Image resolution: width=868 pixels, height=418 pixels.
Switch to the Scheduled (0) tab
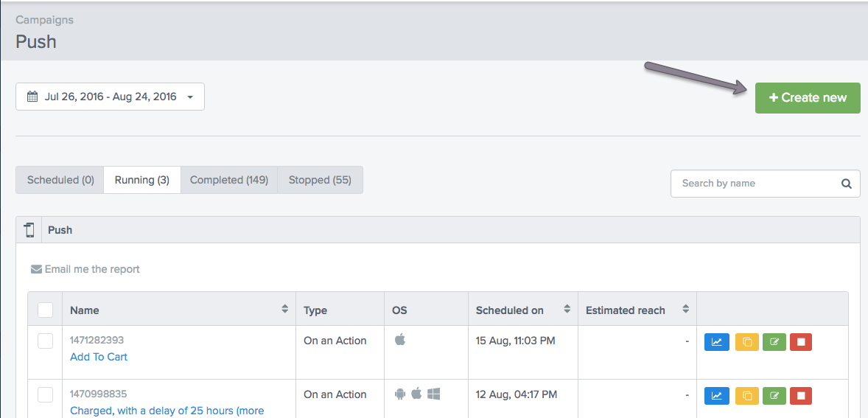[60, 180]
